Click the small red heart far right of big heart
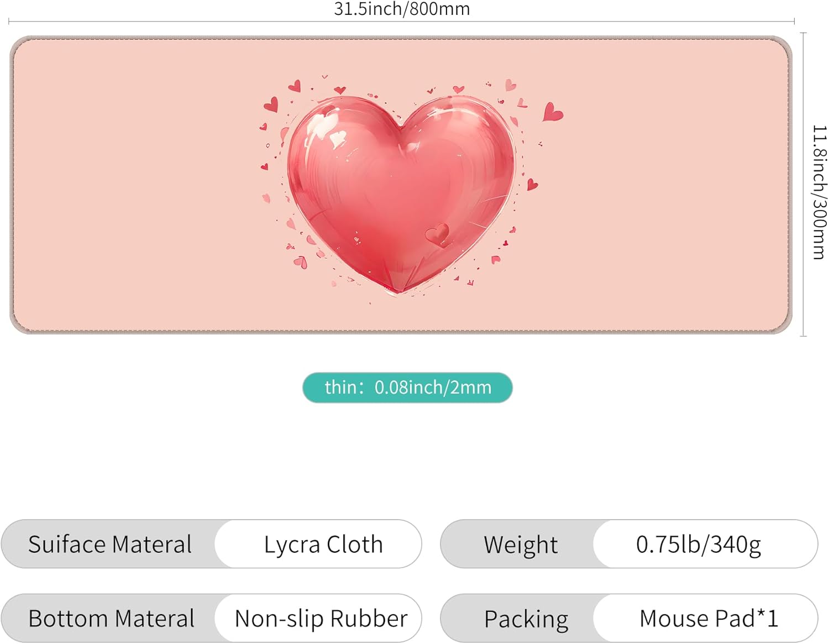This screenshot has height=644, width=829. [552, 112]
